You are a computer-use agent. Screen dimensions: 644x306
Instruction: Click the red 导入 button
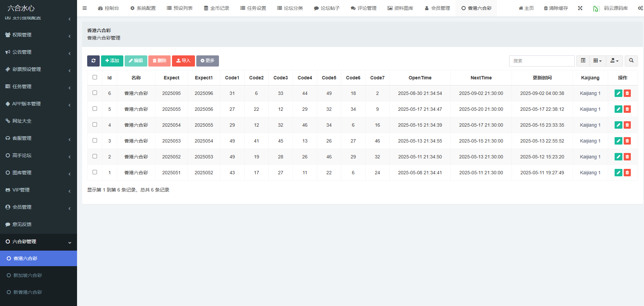(x=183, y=61)
